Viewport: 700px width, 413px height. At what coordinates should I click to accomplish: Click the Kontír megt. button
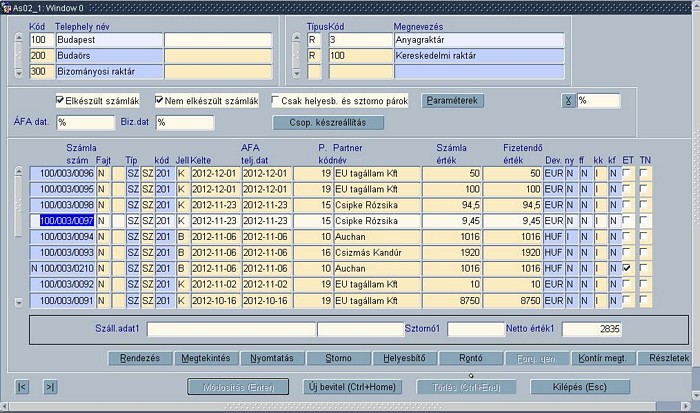pyautogui.click(x=603, y=358)
